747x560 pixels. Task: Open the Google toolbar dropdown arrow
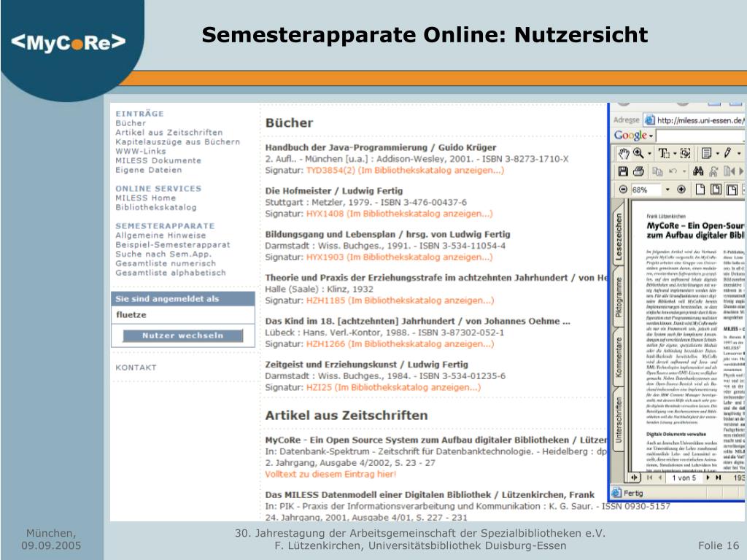pyautogui.click(x=651, y=136)
